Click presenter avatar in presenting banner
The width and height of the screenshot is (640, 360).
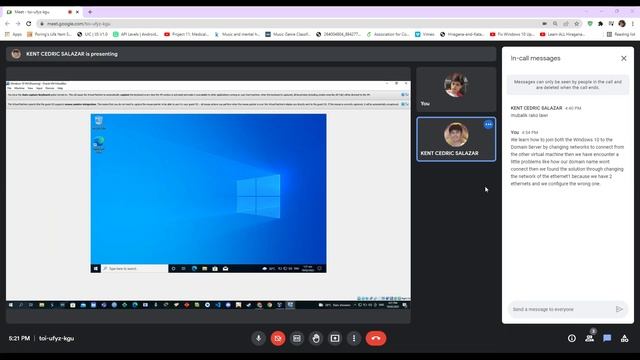pyautogui.click(x=16, y=54)
